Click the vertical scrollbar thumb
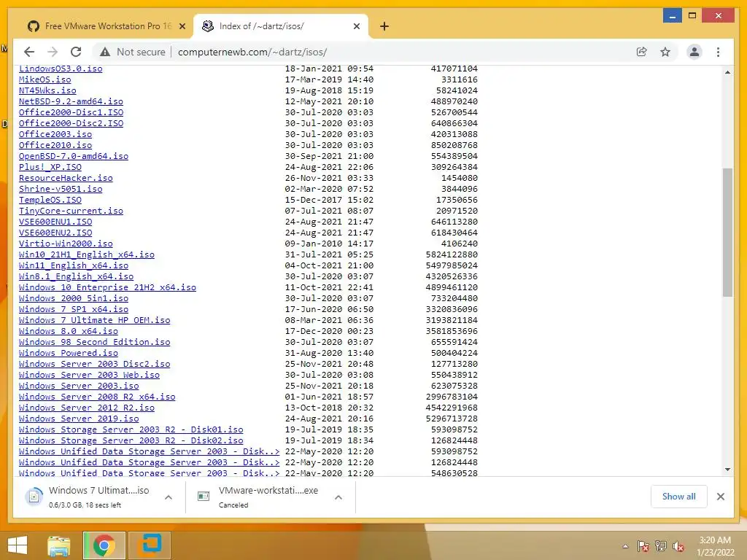Viewport: 747px width, 560px height. point(727,233)
